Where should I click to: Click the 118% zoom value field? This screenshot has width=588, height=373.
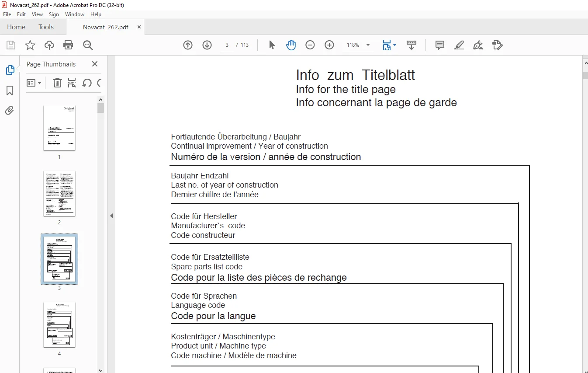(x=353, y=45)
